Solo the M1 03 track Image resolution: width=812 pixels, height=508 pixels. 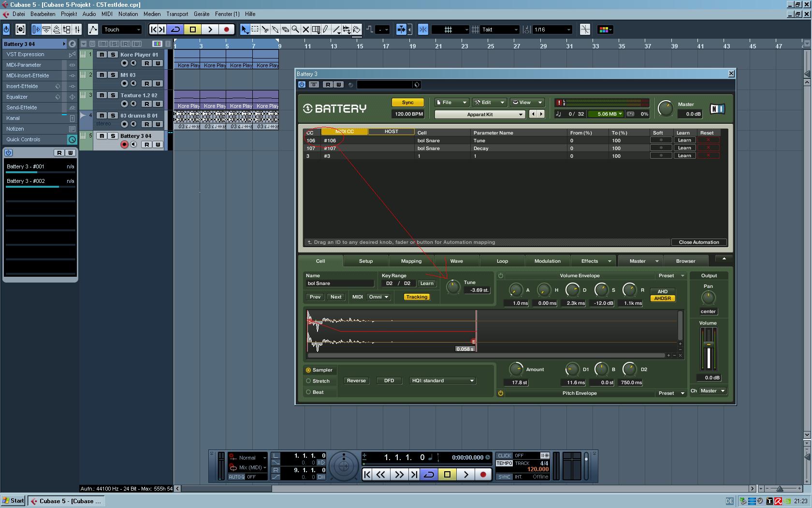pos(113,75)
